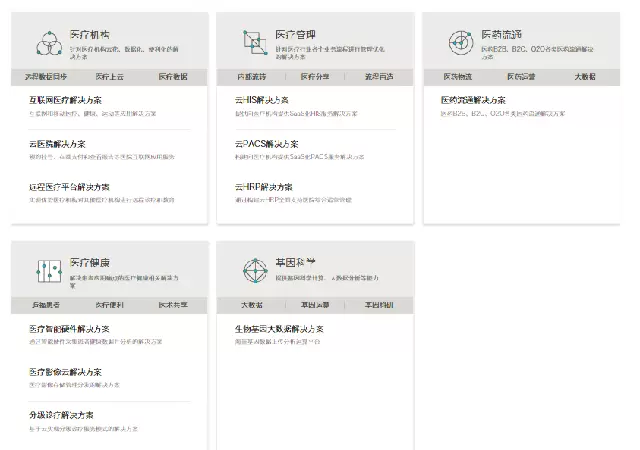Select the 医疗分享 tab under 医疗管理
640x450 pixels.
click(x=315, y=77)
